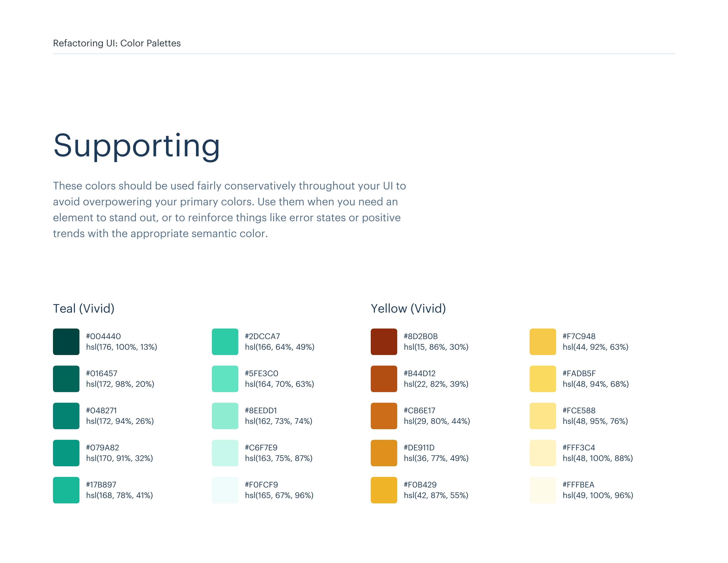Click the dark brown swatch #8D2B0B

[x=384, y=342]
